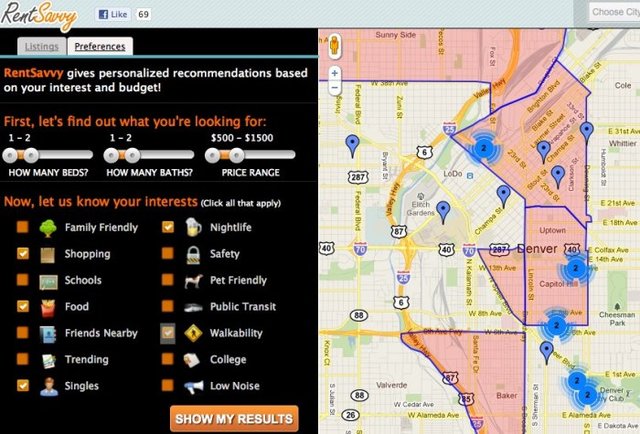Image resolution: width=640 pixels, height=434 pixels.
Task: Open the Choose City dropdown
Action: tap(614, 12)
